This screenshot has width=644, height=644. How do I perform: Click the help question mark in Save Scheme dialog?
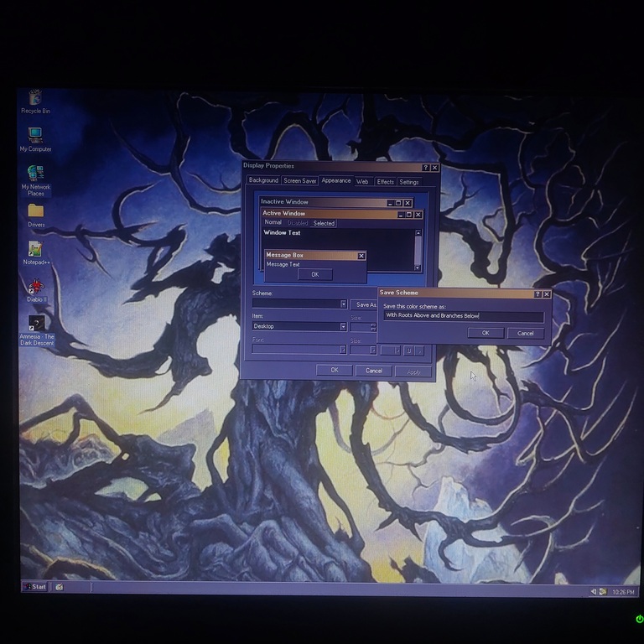click(538, 294)
